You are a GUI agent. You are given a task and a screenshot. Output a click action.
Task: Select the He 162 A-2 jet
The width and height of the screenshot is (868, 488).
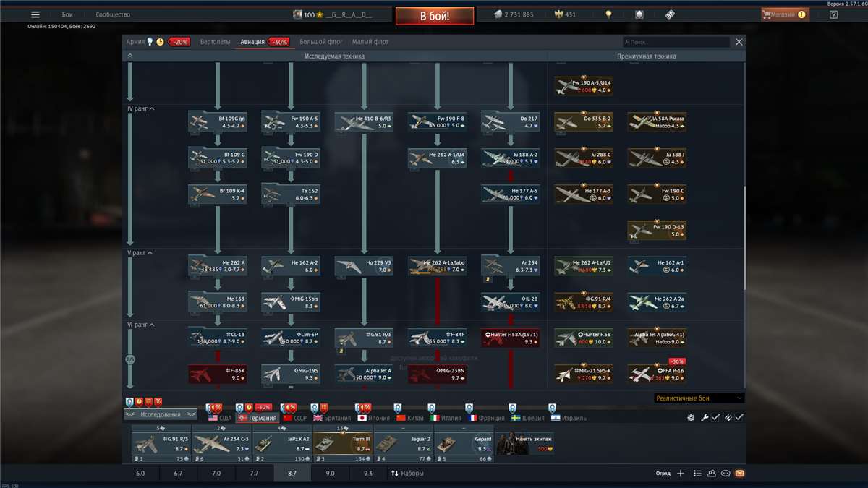(x=291, y=266)
